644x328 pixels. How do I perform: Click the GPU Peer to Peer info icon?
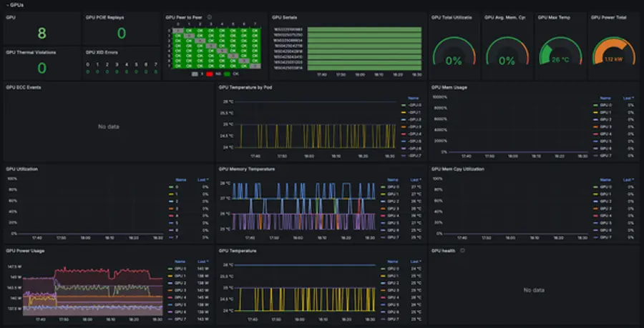tap(209, 16)
